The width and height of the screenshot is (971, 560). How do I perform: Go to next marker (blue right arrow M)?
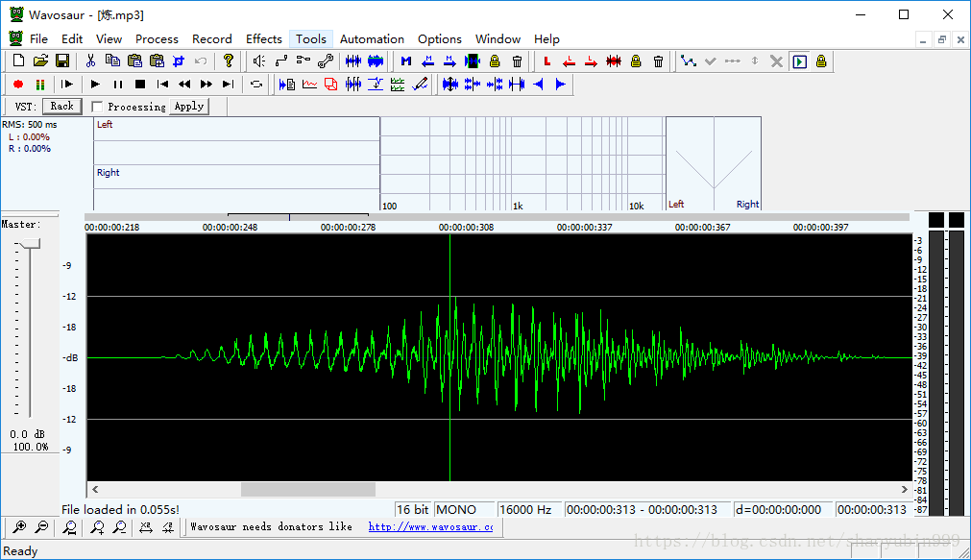450,61
